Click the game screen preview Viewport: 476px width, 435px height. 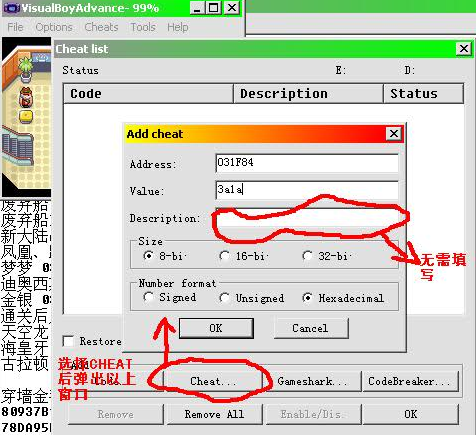tap(27, 117)
